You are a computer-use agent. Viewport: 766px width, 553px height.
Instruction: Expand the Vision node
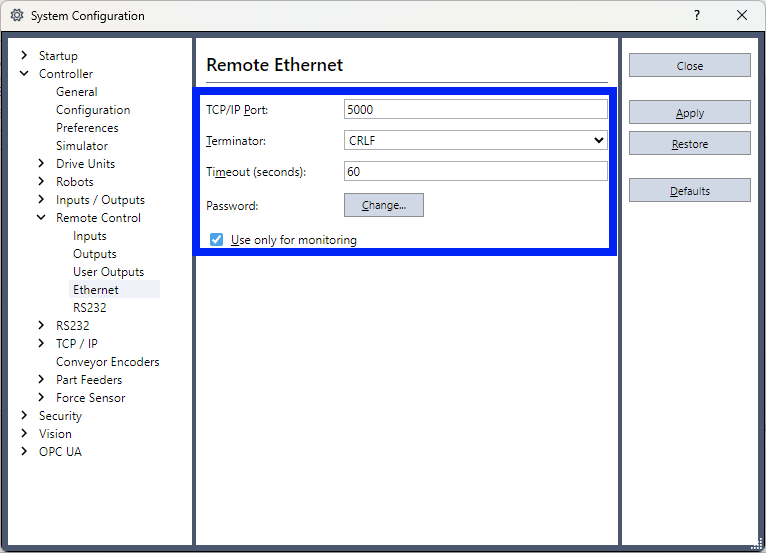(x=24, y=434)
